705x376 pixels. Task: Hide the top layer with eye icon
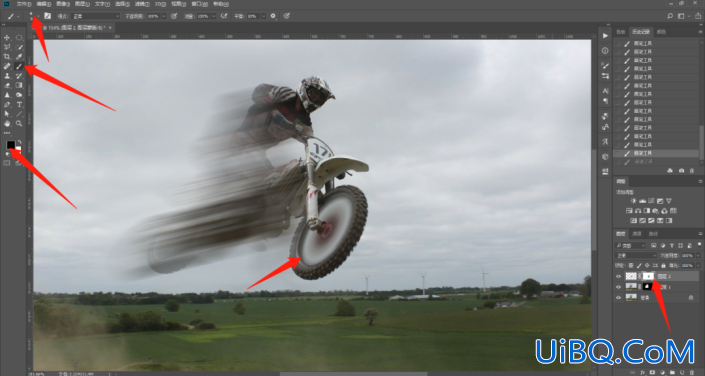click(x=619, y=276)
